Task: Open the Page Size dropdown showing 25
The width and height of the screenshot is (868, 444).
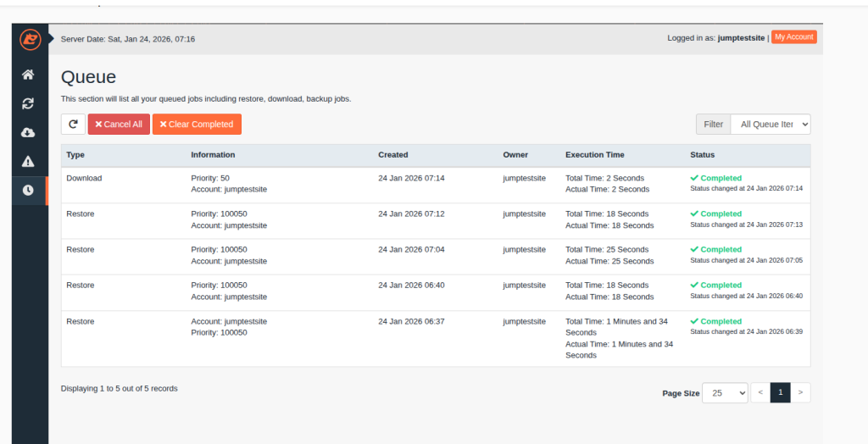Action: coord(725,392)
